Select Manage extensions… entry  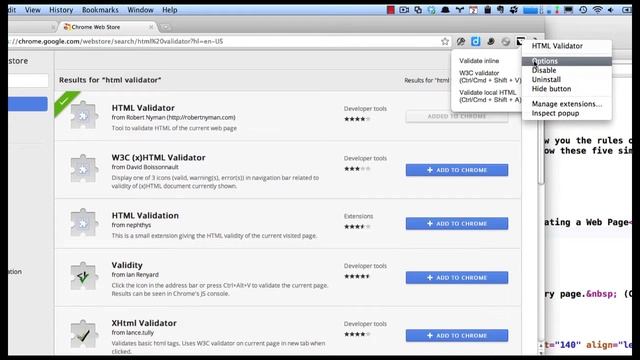(567, 104)
